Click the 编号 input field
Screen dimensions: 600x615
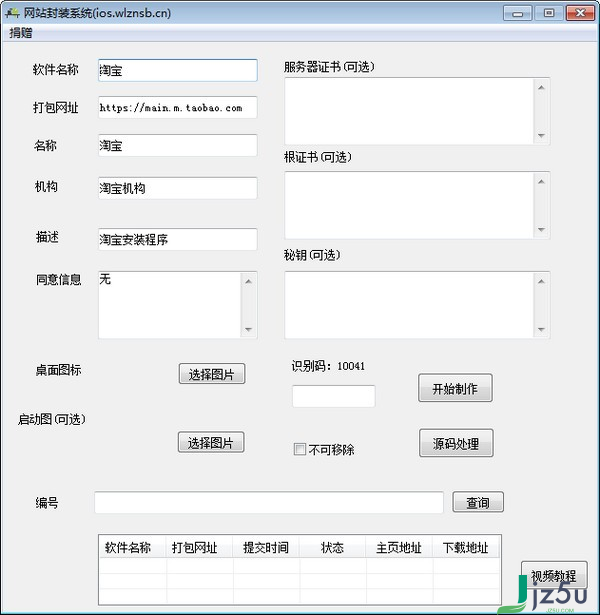tap(269, 502)
